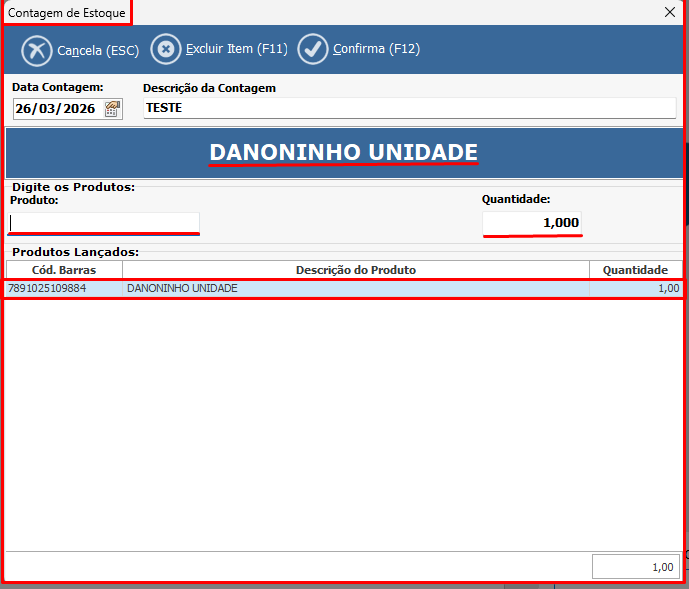Click the total quantity box at bottom

click(x=636, y=566)
